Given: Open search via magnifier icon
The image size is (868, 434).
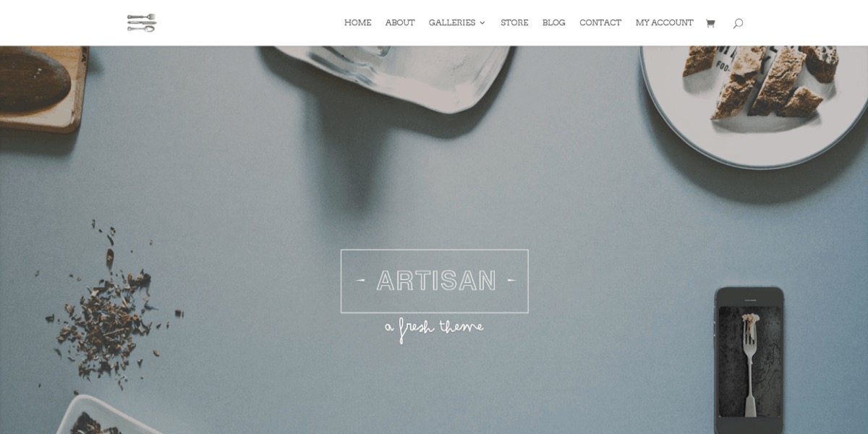Looking at the screenshot, I should (738, 23).
